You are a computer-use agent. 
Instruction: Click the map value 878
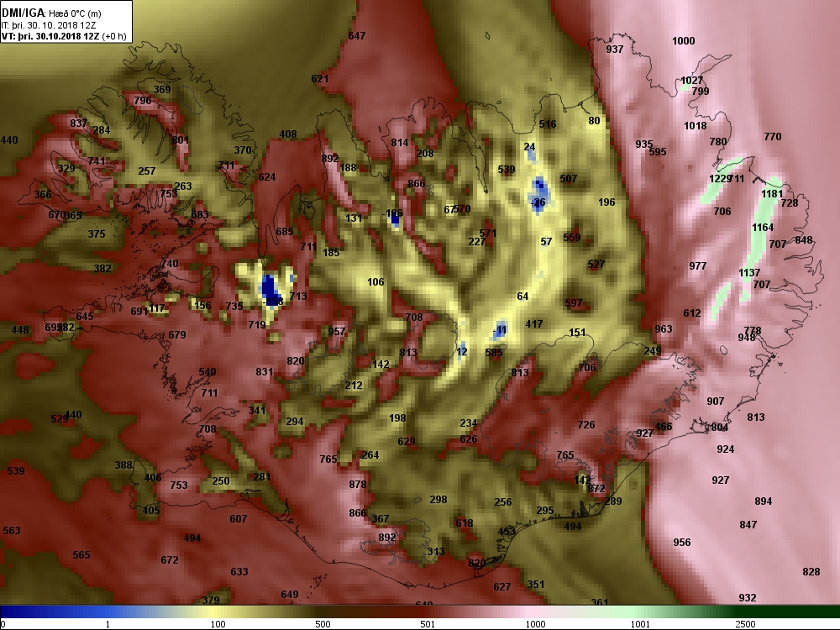(357, 485)
